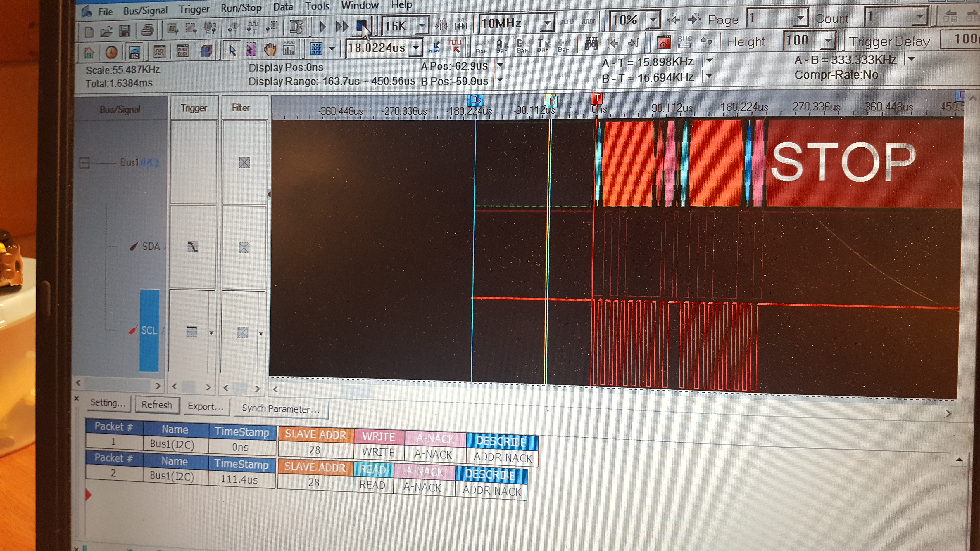The height and width of the screenshot is (551, 980).
Task: Click the single Run play button
Action: [323, 27]
